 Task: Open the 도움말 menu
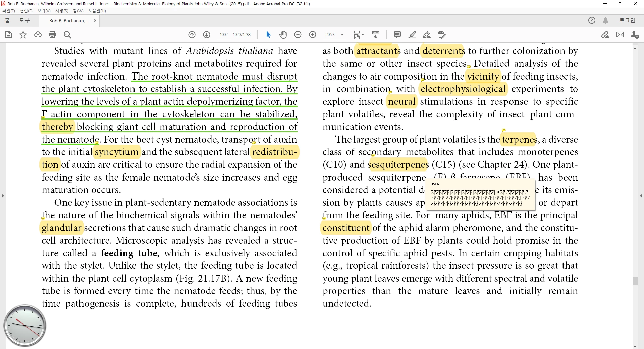click(97, 11)
